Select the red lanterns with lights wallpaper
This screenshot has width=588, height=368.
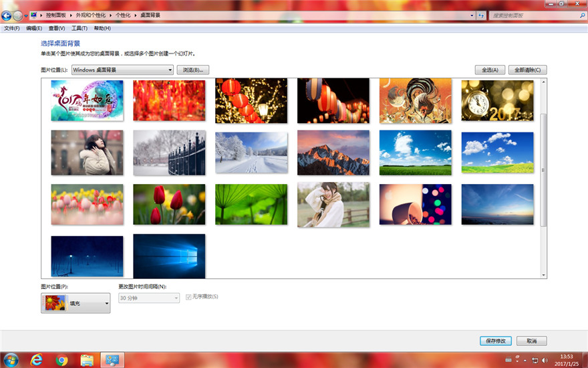(x=251, y=100)
